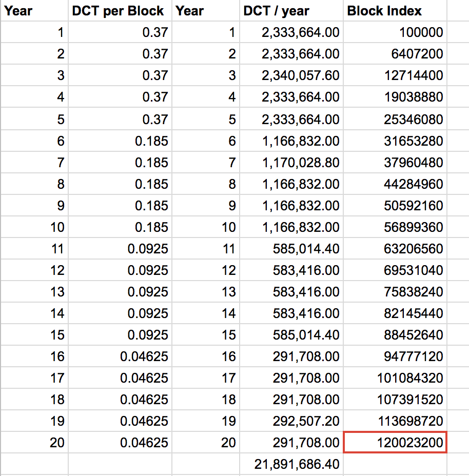Click the 585,014.40 cell in year 11 row
This screenshot has height=476, width=469.
coord(291,249)
